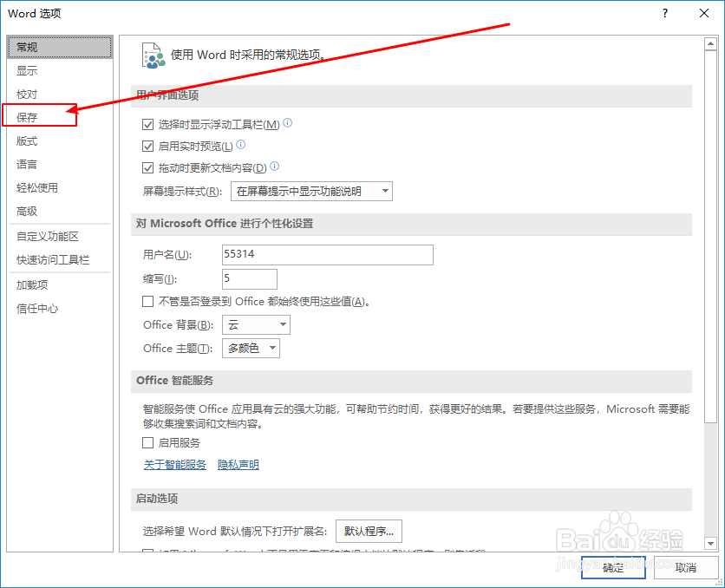The image size is (725, 588).
Task: Toggle 拖动时更新文档内容 checkbox
Action: (x=148, y=167)
